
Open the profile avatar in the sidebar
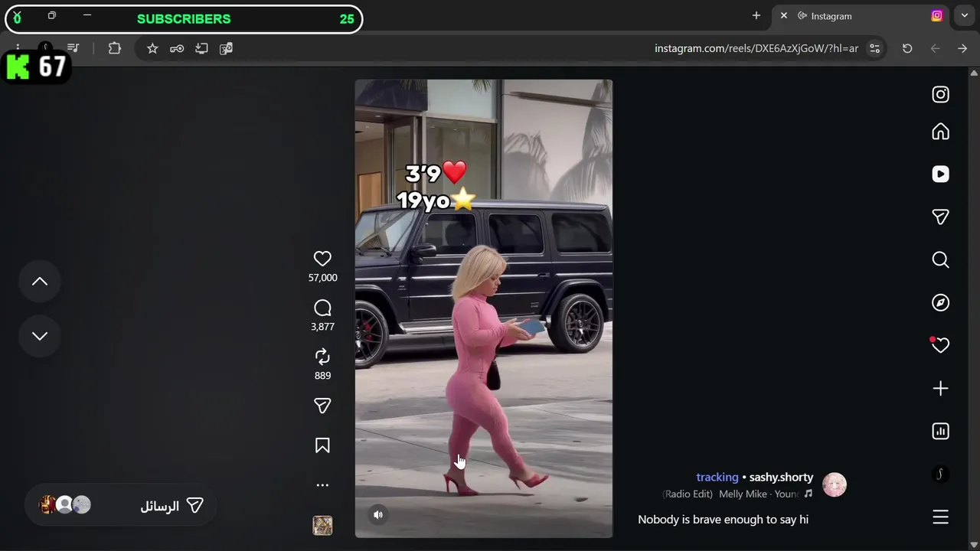pyautogui.click(x=940, y=474)
